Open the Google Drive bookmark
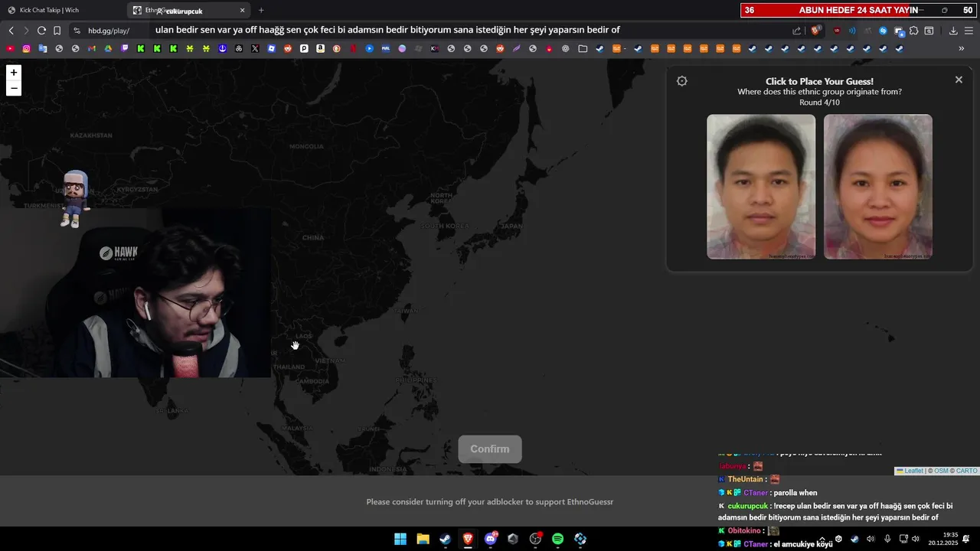 coord(108,48)
